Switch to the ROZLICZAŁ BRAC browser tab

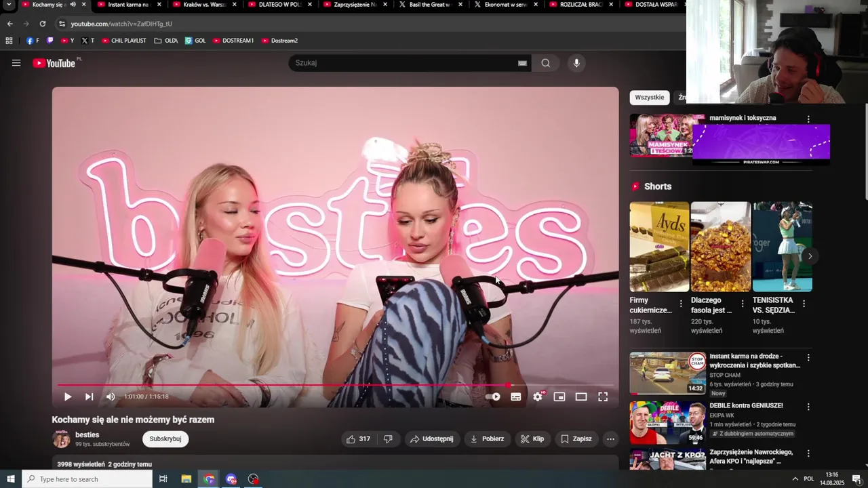[580, 5]
